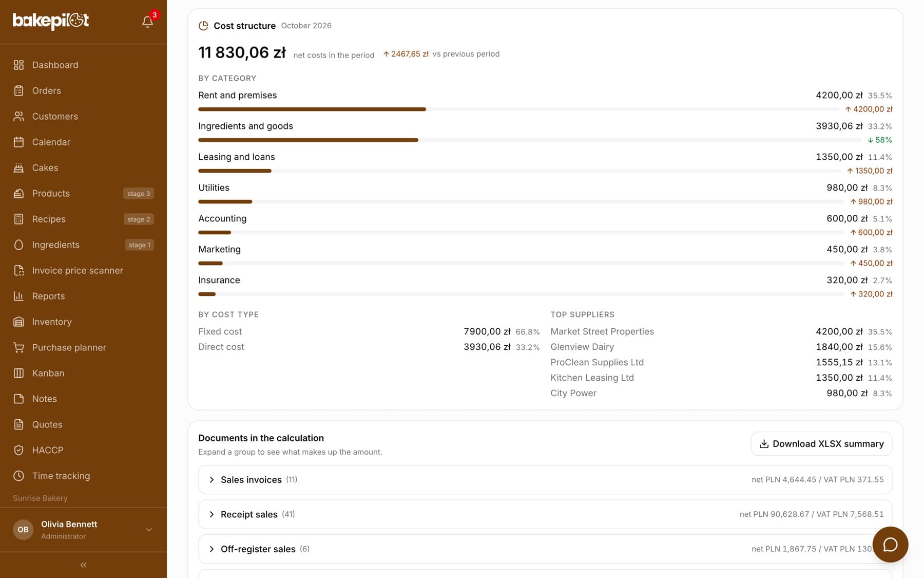Click the Customers people icon
The height and width of the screenshot is (578, 924).
pos(19,116)
